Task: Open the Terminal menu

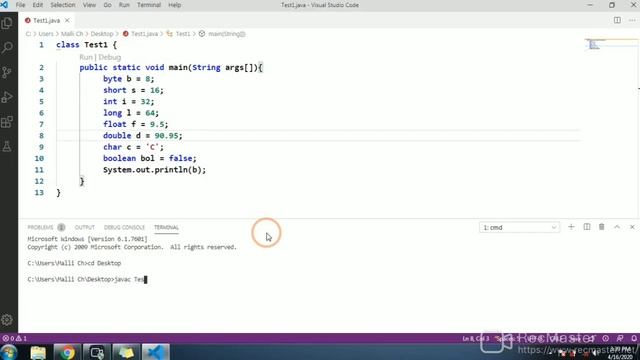Action: [149, 5]
